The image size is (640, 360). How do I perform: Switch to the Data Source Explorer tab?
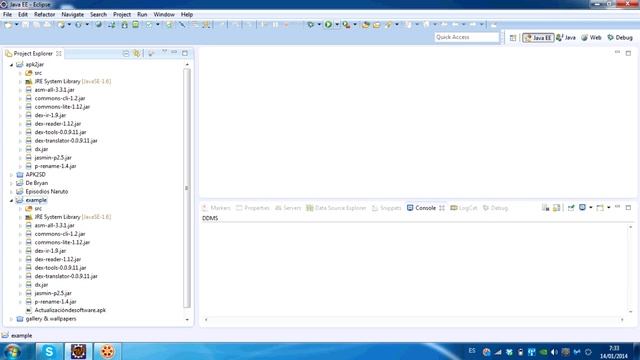(336, 208)
